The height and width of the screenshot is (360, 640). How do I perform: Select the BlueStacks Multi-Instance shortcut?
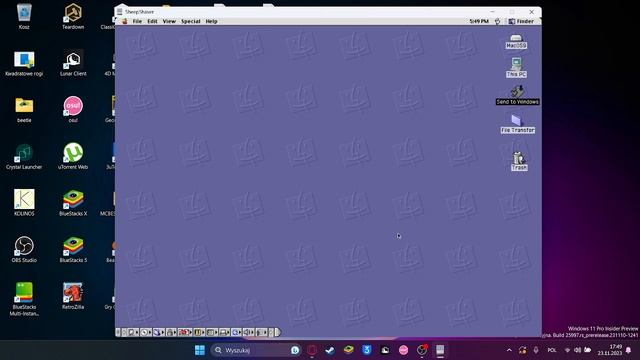[x=24, y=299]
